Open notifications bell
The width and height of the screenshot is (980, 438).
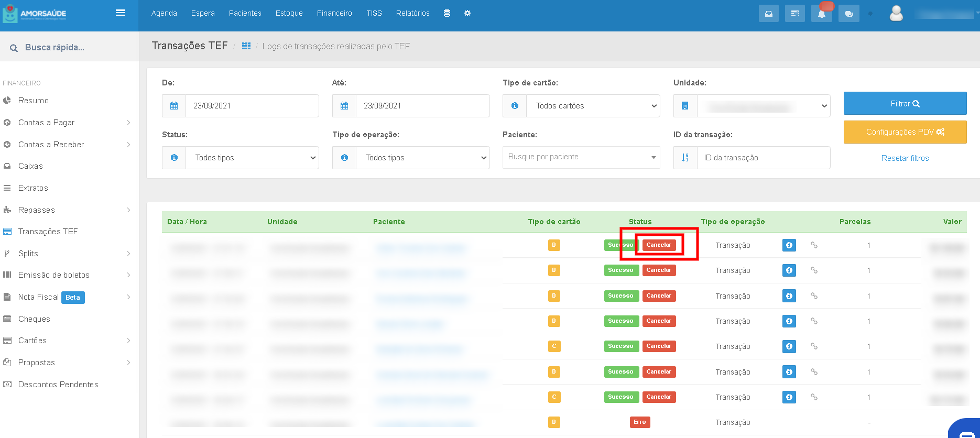pyautogui.click(x=822, y=14)
